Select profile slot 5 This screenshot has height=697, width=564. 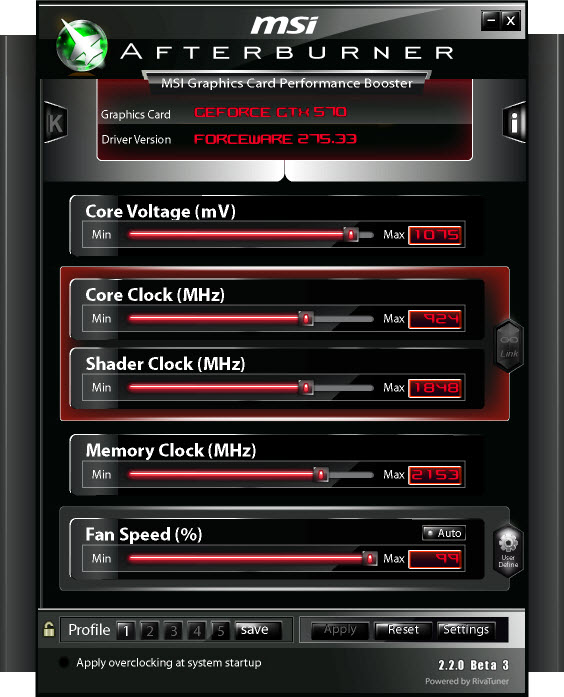coord(220,630)
